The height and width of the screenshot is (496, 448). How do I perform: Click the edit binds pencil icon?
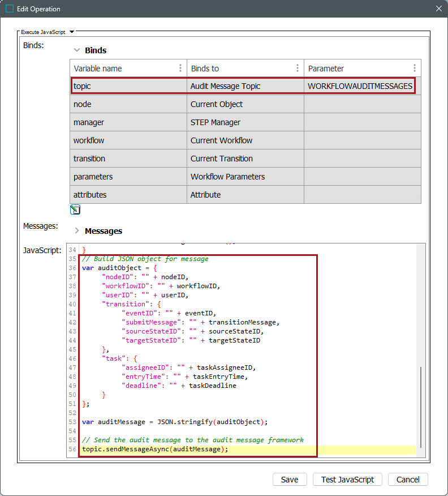click(75, 210)
